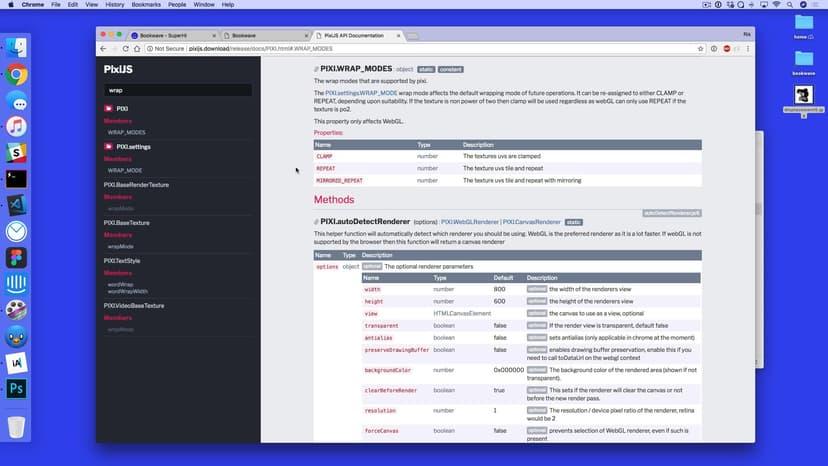The image size is (828, 466).
Task: Open the Terminal app in the dock
Action: pyautogui.click(x=16, y=179)
